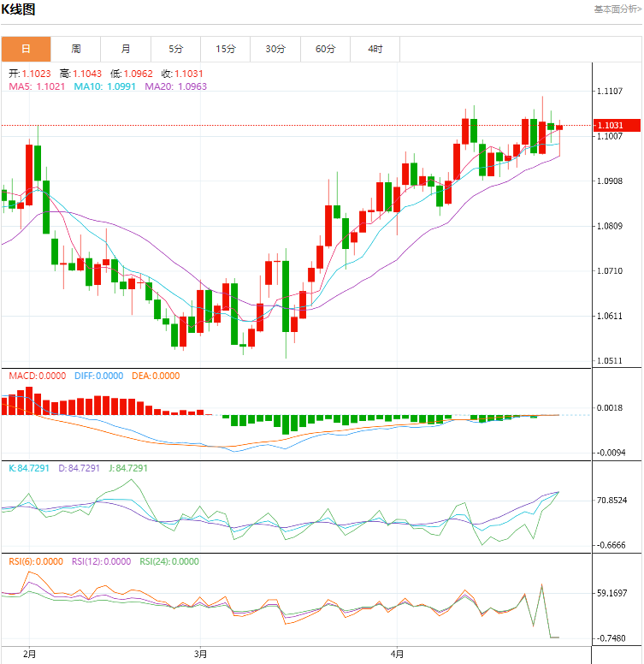This screenshot has height=664, width=644.
Task: Click the MACD: 0.0000 label
Action: pyautogui.click(x=38, y=376)
